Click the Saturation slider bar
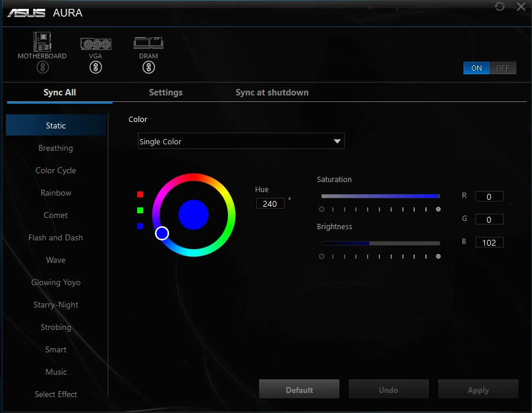This screenshot has width=532, height=413. point(381,196)
